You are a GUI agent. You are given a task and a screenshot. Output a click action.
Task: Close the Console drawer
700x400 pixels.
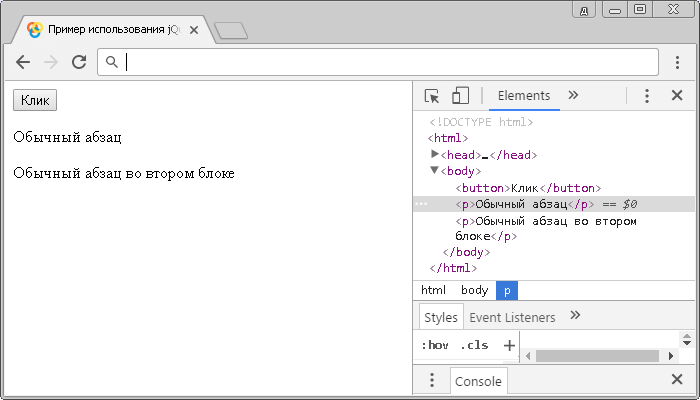coord(677,379)
